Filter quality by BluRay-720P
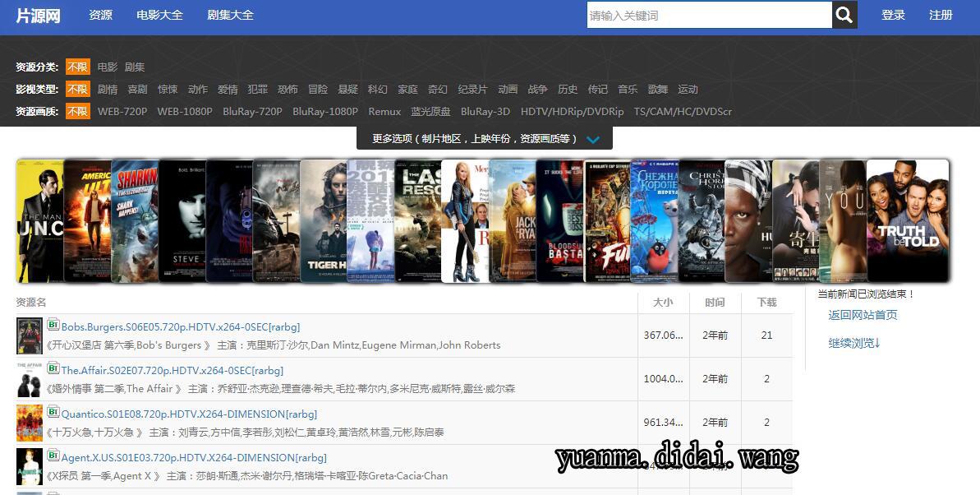Viewport: 980px width, 495px height. click(252, 111)
